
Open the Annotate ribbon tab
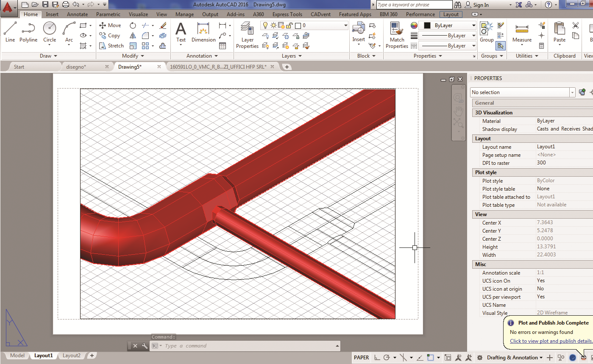coord(77,14)
